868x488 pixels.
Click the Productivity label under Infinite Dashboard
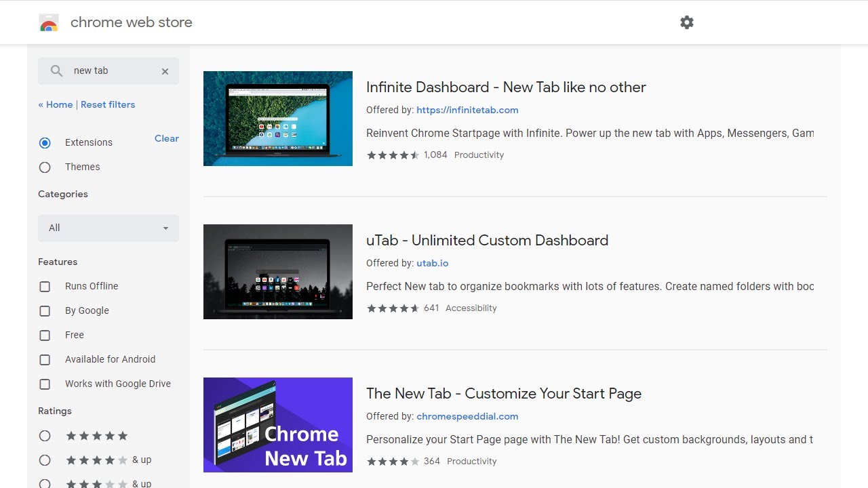coord(479,155)
